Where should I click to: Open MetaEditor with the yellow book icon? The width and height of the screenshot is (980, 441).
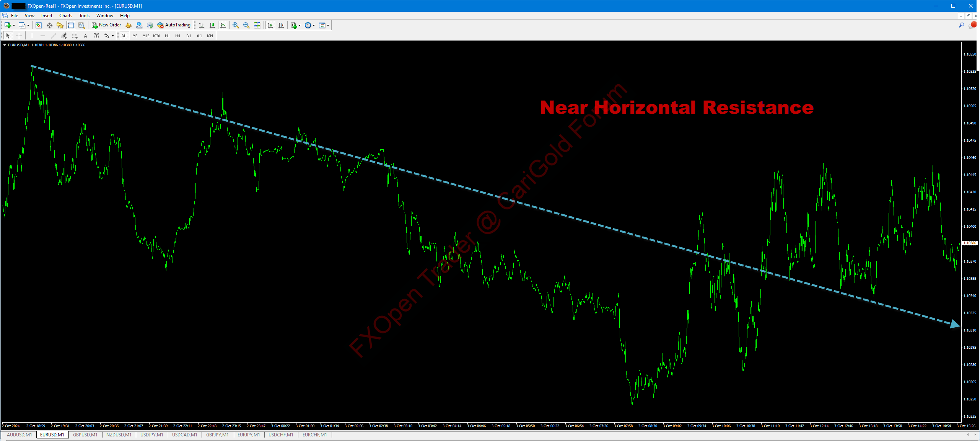coord(129,25)
